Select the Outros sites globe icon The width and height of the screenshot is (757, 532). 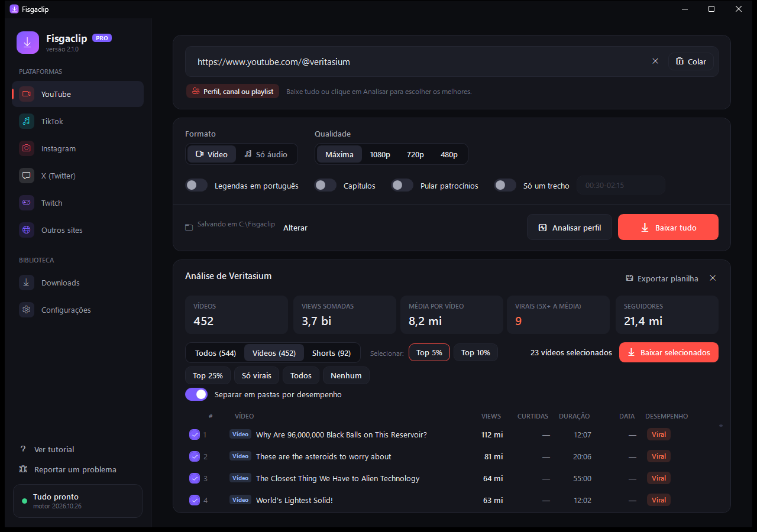tap(26, 230)
